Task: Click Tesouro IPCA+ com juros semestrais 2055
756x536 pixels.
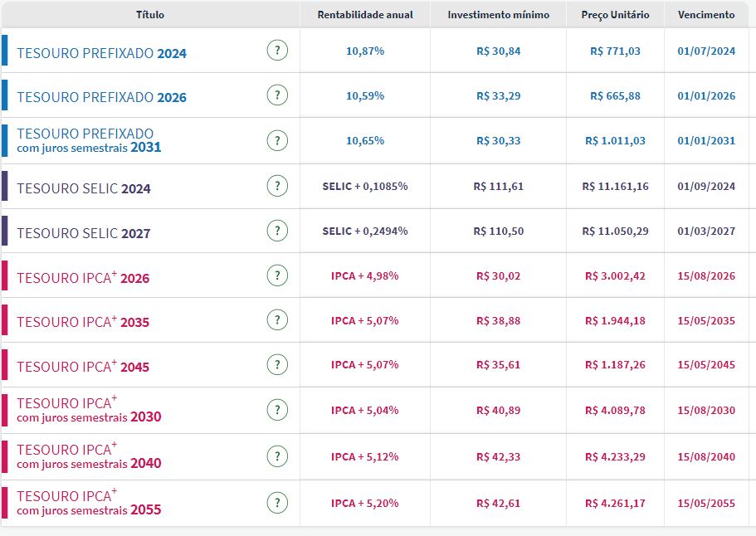Action: point(89,503)
